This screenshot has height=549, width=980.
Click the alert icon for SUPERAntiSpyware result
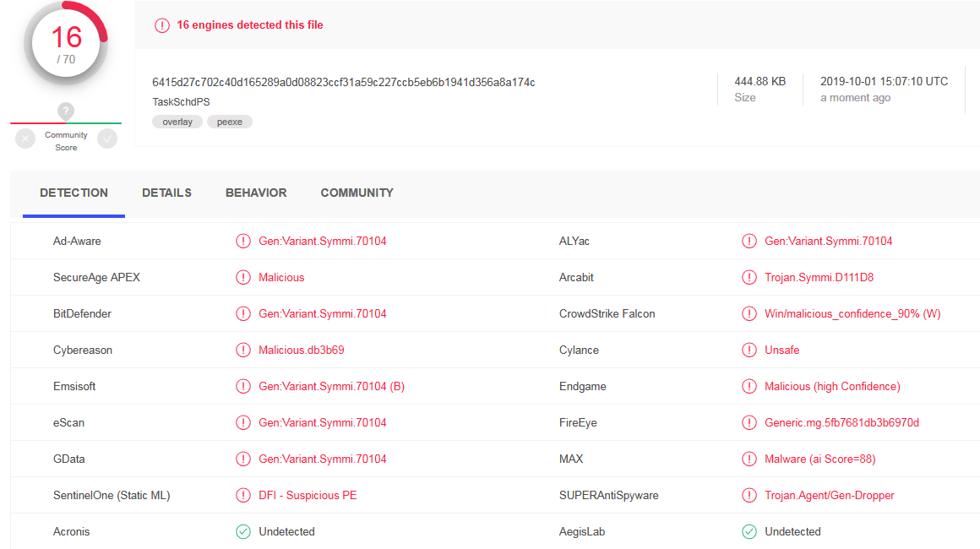pos(749,495)
